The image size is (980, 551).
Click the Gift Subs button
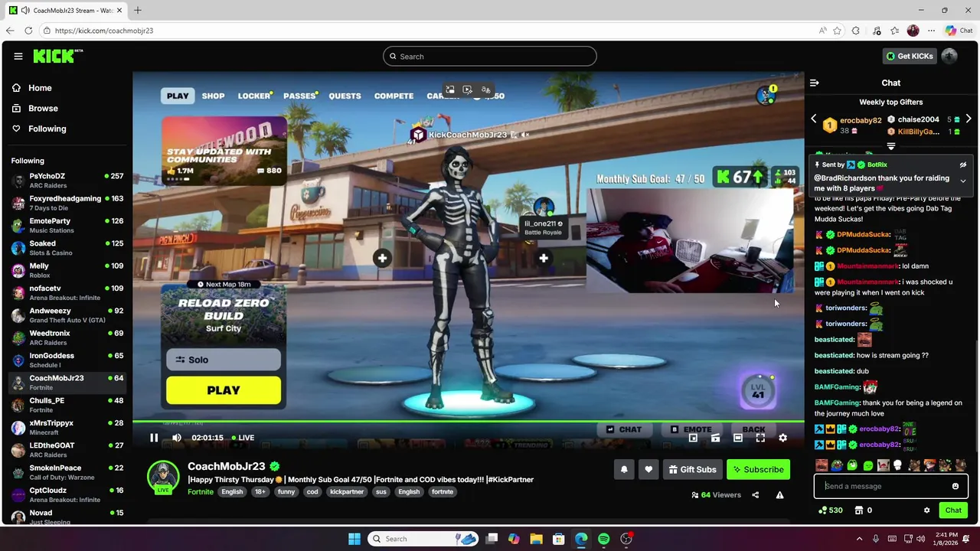pos(692,469)
